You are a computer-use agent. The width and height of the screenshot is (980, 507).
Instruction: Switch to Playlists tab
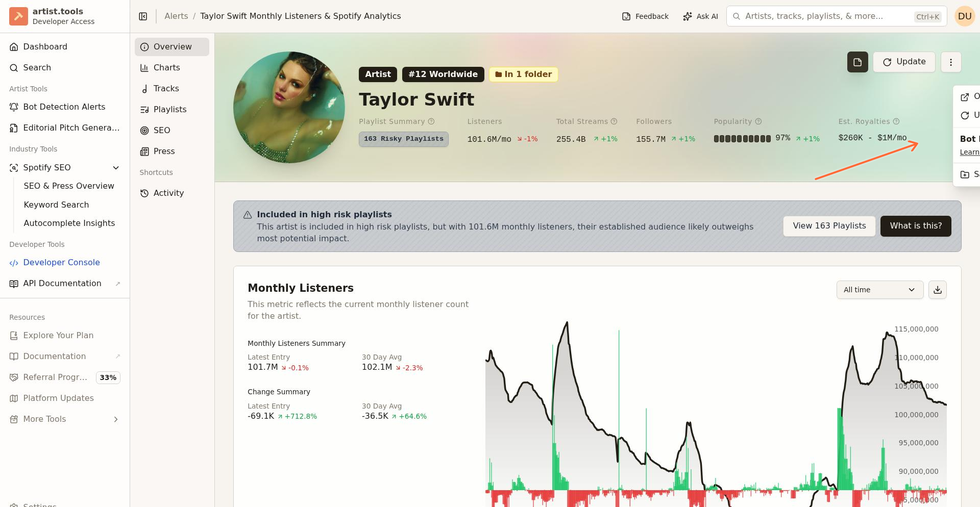[x=172, y=110]
